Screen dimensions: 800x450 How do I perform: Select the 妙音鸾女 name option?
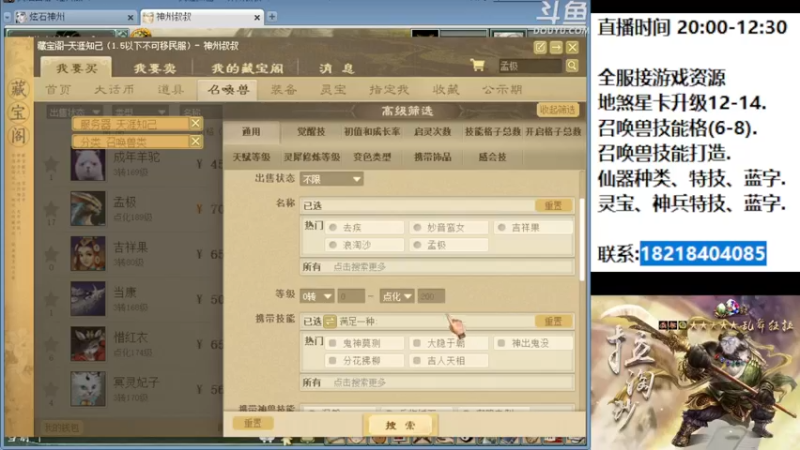click(x=449, y=227)
